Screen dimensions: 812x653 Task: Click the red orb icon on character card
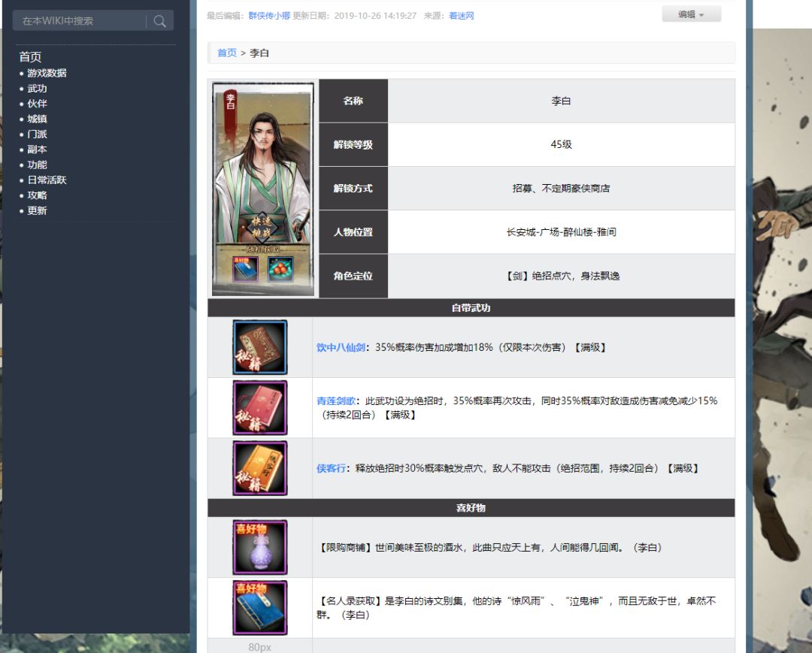[280, 269]
